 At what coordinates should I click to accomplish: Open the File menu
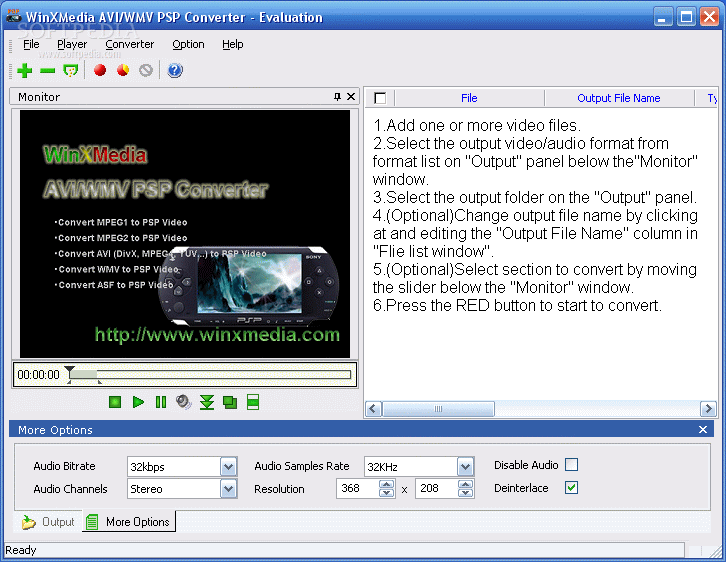tap(31, 44)
